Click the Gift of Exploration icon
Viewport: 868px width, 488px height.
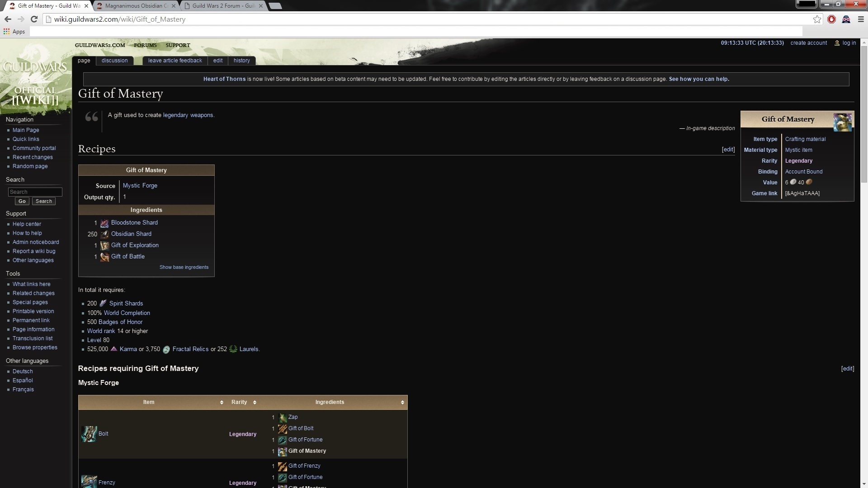[x=104, y=245]
